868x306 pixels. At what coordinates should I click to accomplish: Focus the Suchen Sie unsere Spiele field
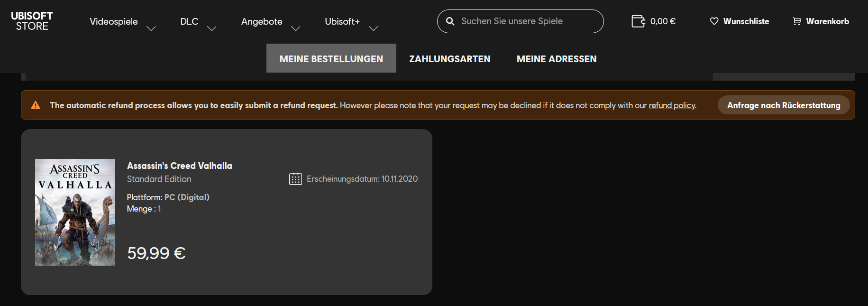point(520,21)
